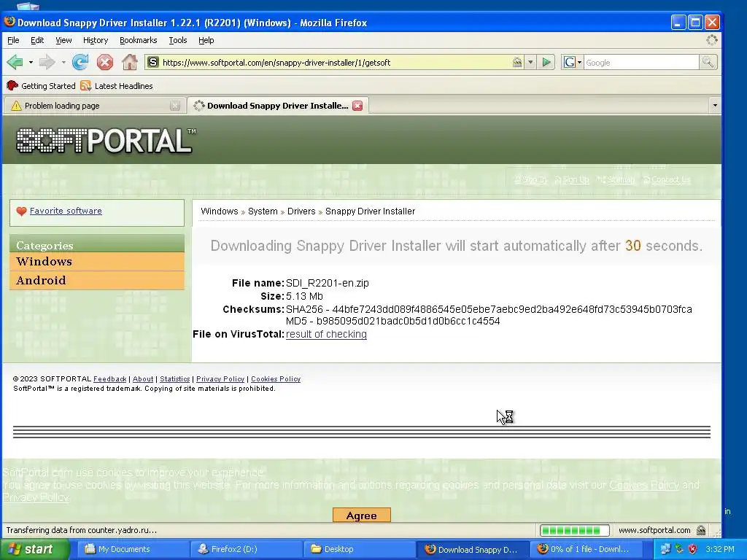Open the About footer link
The width and height of the screenshot is (747, 560).
coord(143,379)
